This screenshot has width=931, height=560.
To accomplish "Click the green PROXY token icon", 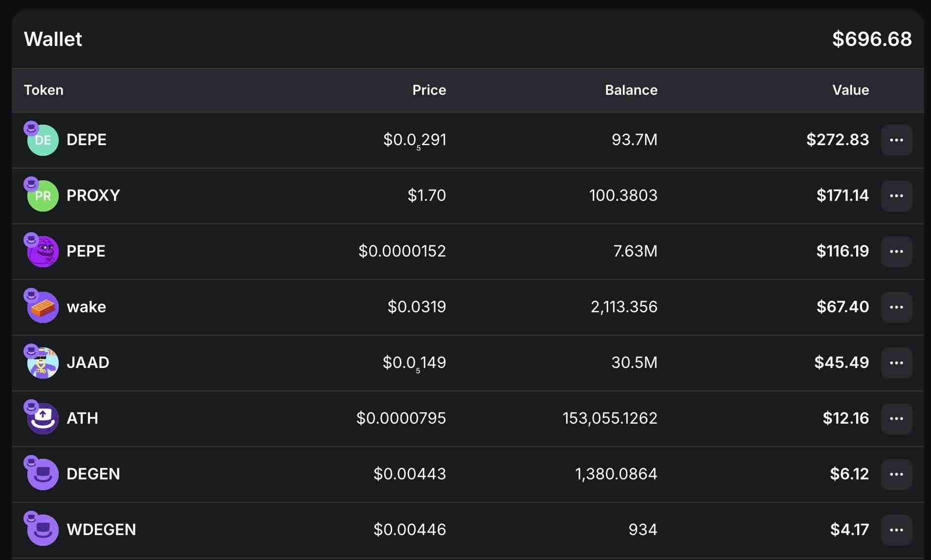I will (43, 196).
